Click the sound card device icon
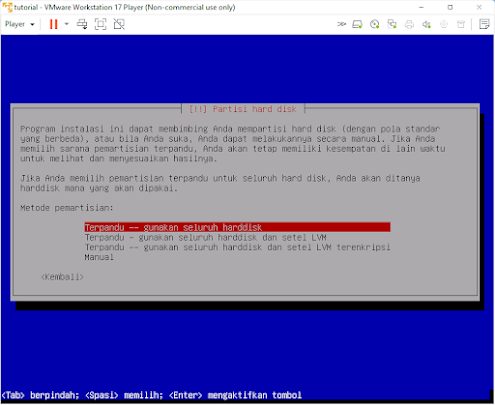The height and width of the screenshot is (405, 495). [427, 24]
